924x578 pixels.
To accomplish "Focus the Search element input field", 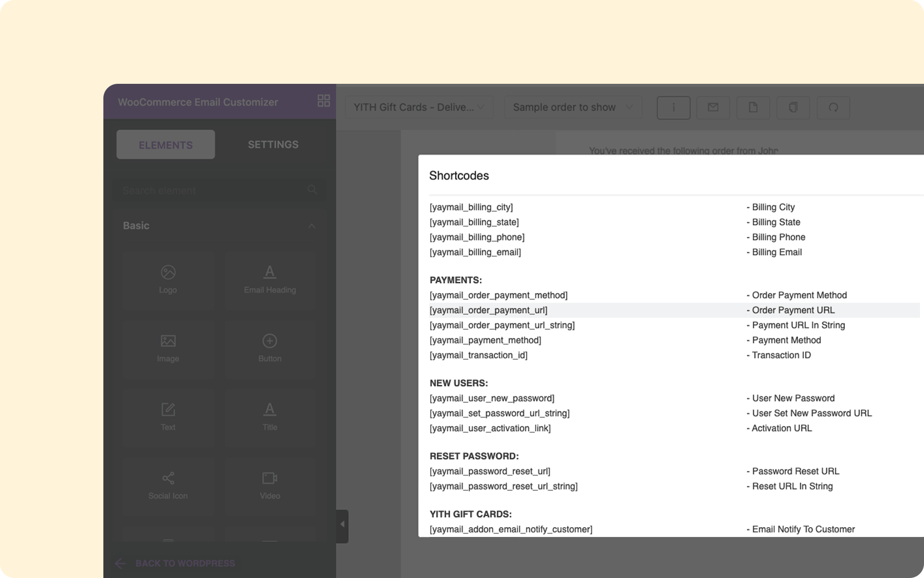I will [219, 190].
